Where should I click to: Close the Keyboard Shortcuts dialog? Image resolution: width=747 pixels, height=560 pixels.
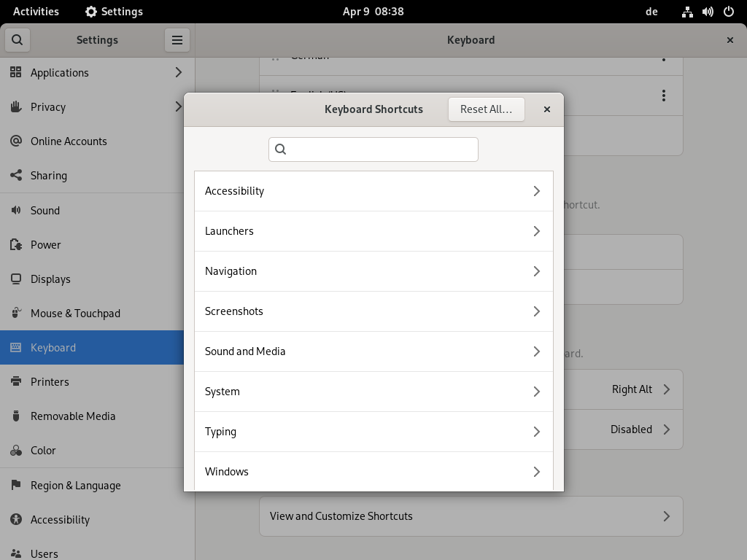tap(546, 109)
